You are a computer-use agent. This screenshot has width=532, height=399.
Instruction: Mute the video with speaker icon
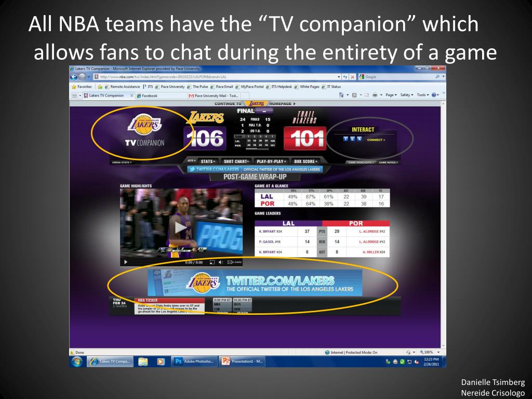(x=221, y=262)
